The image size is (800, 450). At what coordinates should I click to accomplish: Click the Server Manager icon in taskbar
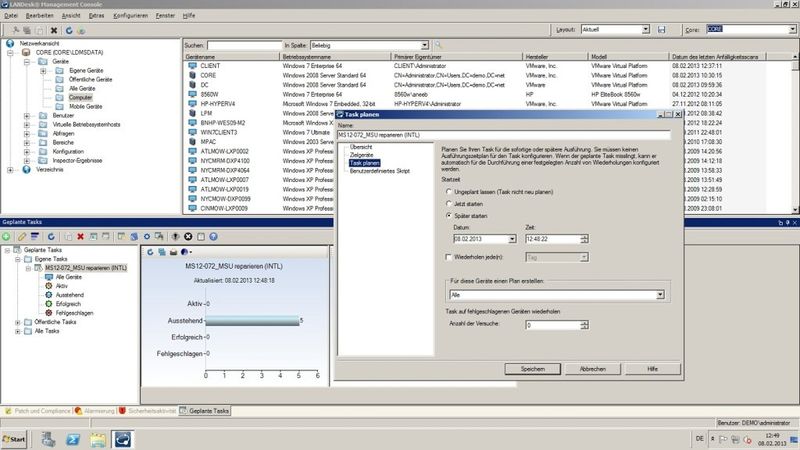(48, 439)
